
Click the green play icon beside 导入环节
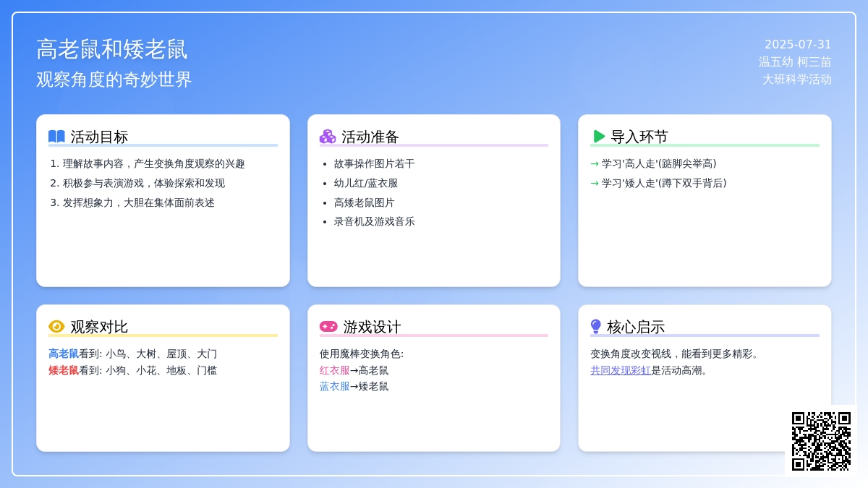[x=599, y=137]
